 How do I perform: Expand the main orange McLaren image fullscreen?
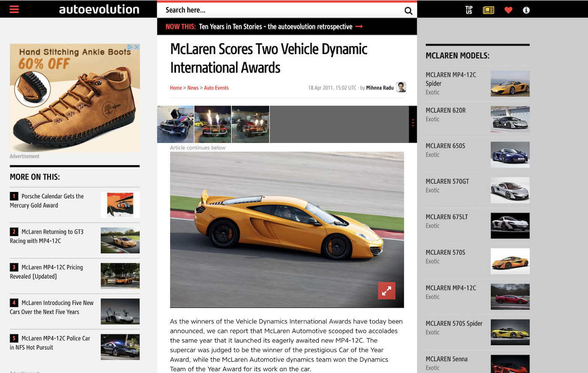click(x=386, y=290)
